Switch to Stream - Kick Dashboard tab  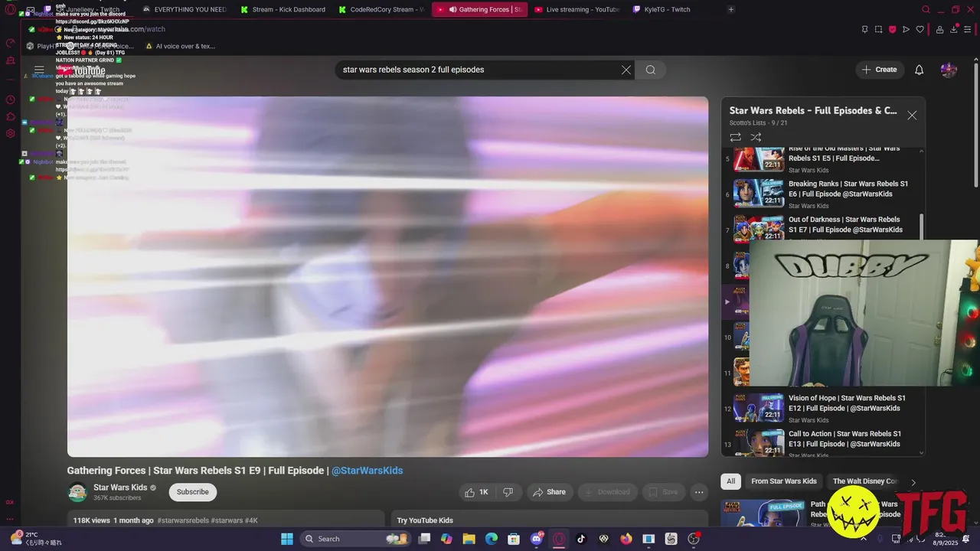click(283, 9)
